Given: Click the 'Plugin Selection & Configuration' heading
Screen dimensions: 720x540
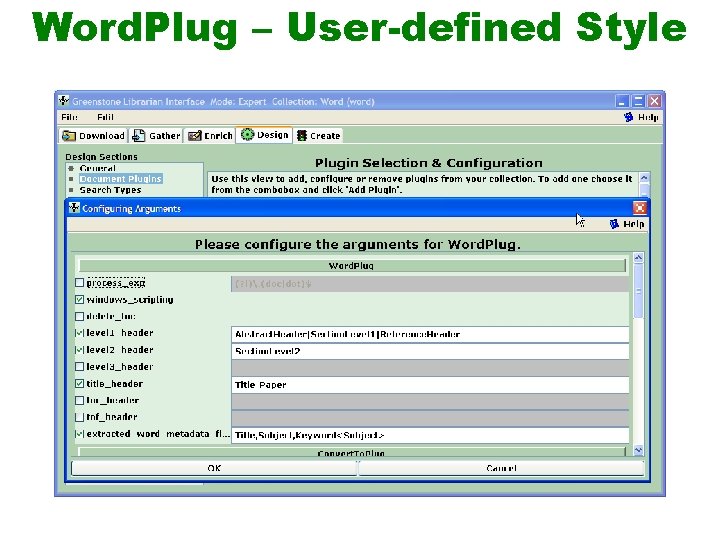Looking at the screenshot, I should point(428,163).
